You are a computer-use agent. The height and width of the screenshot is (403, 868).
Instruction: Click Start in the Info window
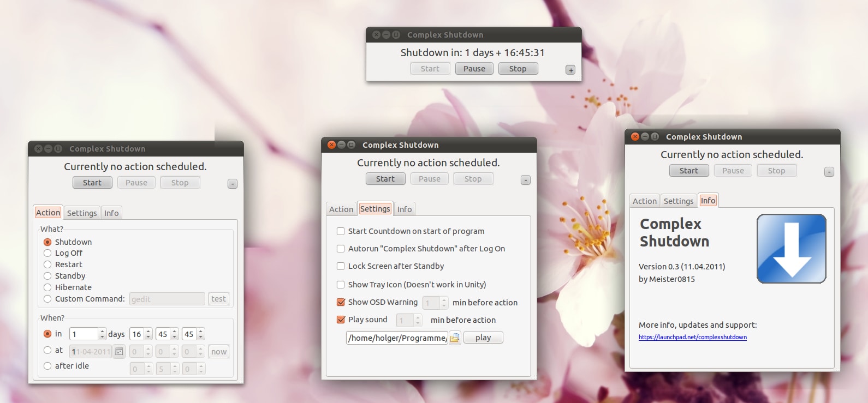[689, 171]
